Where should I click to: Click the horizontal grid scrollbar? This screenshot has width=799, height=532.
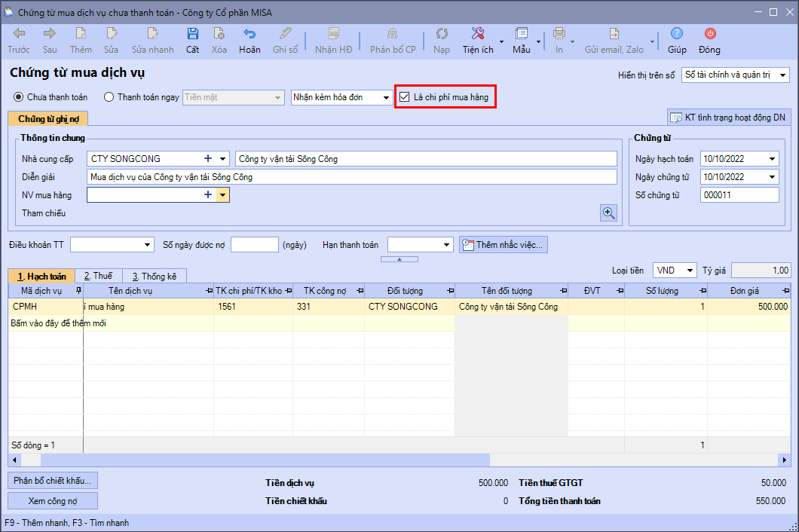click(264, 460)
